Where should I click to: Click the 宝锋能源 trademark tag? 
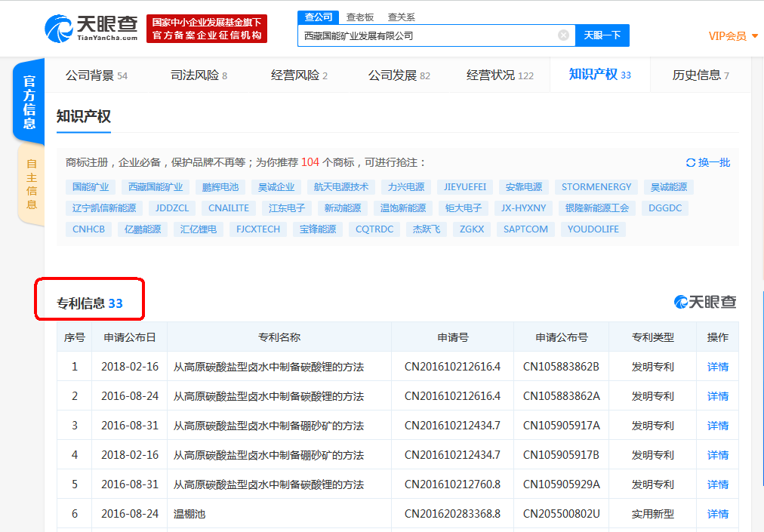[x=318, y=229]
